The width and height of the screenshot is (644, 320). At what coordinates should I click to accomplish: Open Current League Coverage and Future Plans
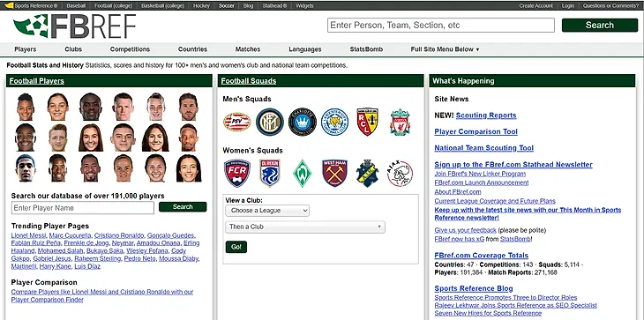click(x=495, y=201)
